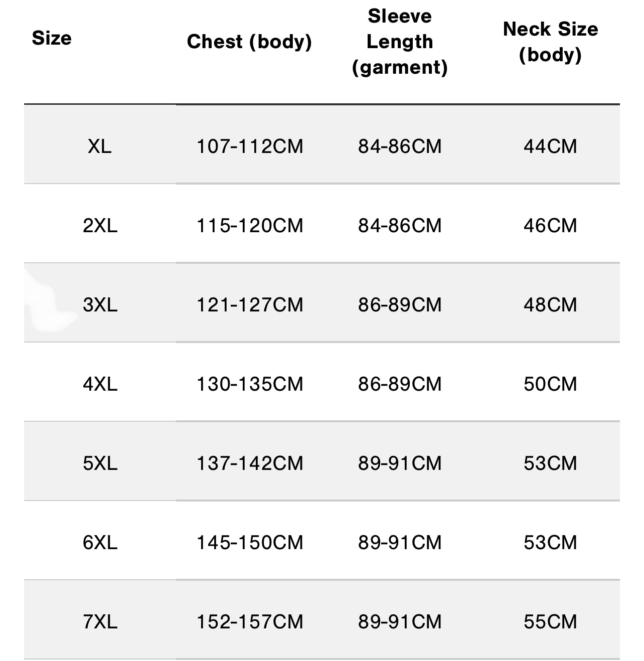
Task: Click the 2XL sleeve length 84-86CM cell
Action: 400,226
